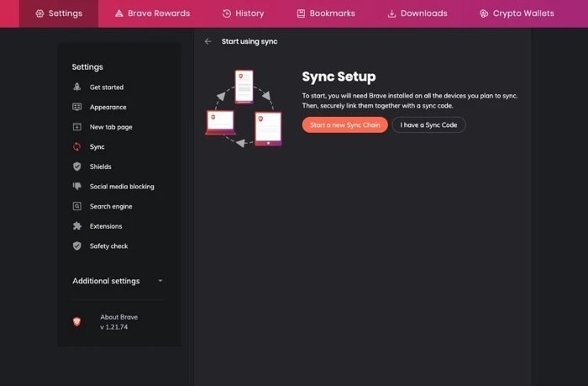Click the Sync Setup heading
The image size is (588, 386).
[339, 77]
